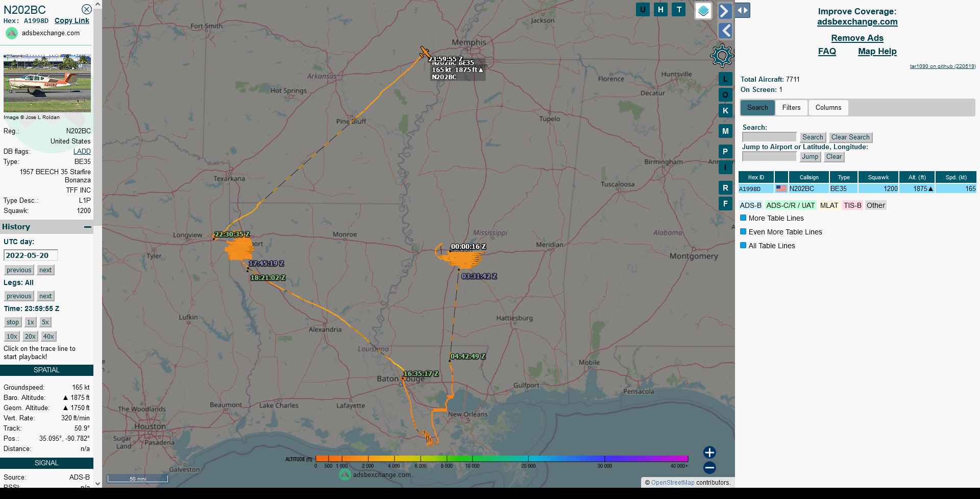The image size is (980, 499).
Task: Switch to the Columns tab
Action: (x=828, y=108)
